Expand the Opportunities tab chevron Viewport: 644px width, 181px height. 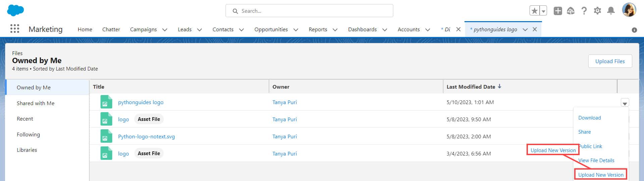296,30
